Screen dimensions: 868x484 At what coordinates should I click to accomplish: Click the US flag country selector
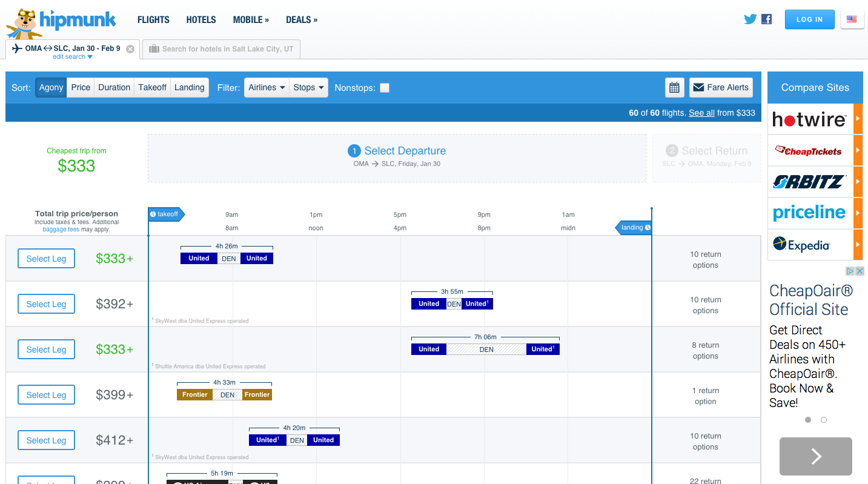pyautogui.click(x=852, y=19)
